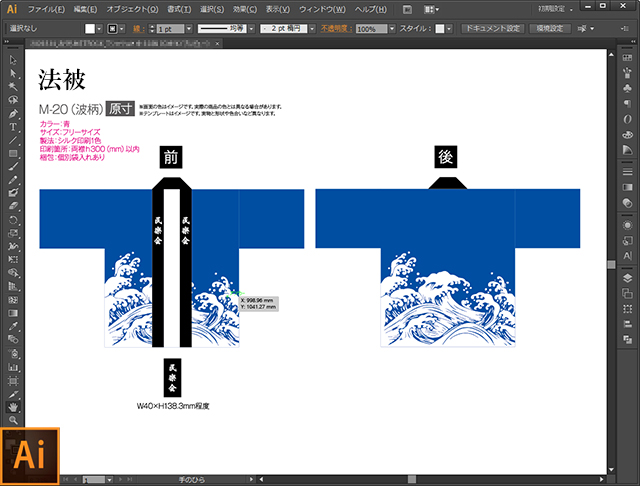
Task: Open the オブジェクト (Object) menu
Action: pos(132,9)
